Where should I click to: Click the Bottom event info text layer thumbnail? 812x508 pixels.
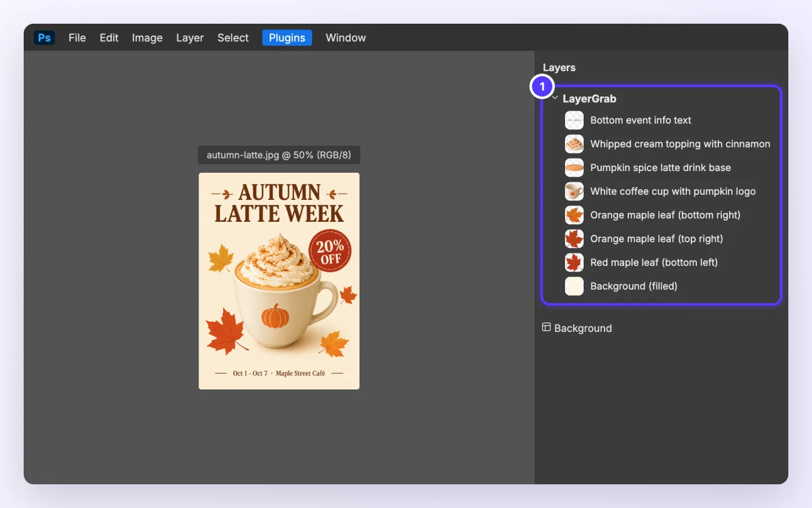[x=574, y=120]
